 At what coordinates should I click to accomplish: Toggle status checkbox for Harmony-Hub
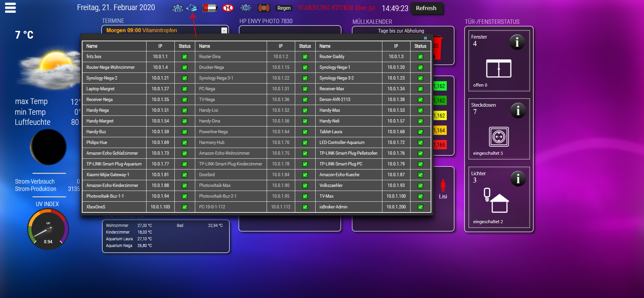click(x=305, y=143)
